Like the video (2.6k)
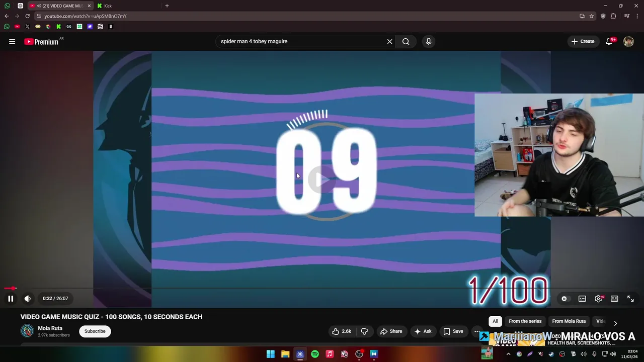This screenshot has width=644, height=362. [342, 331]
